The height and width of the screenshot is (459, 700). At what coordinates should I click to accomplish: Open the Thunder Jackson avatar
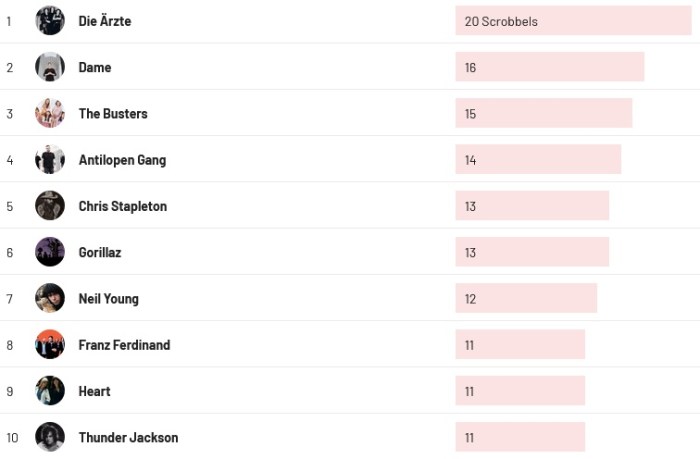(x=50, y=437)
